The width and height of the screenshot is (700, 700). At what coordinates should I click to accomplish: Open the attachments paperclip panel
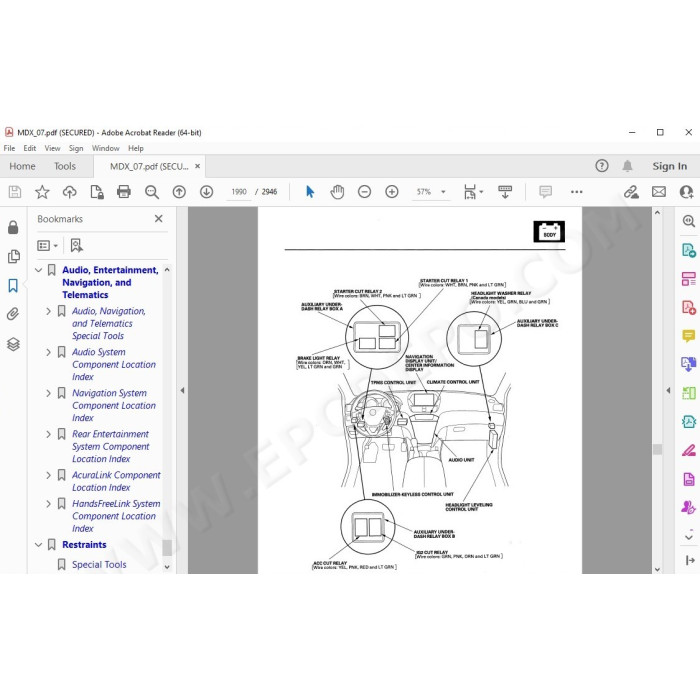pyautogui.click(x=13, y=314)
